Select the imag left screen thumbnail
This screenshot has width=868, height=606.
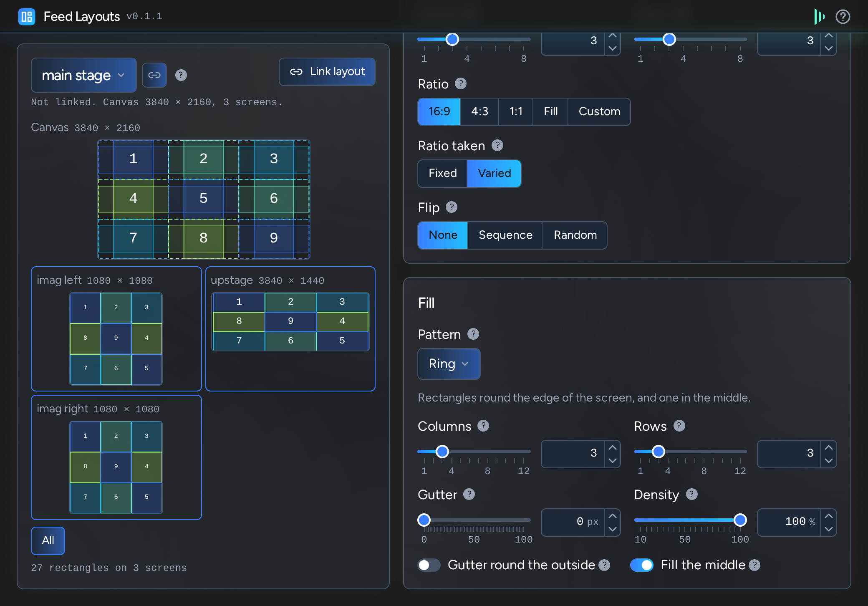(116, 329)
